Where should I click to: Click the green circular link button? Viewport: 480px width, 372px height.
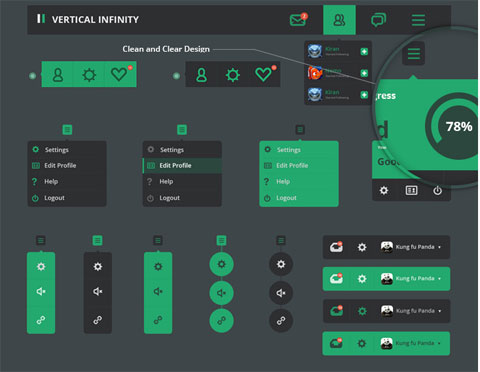coord(221,321)
